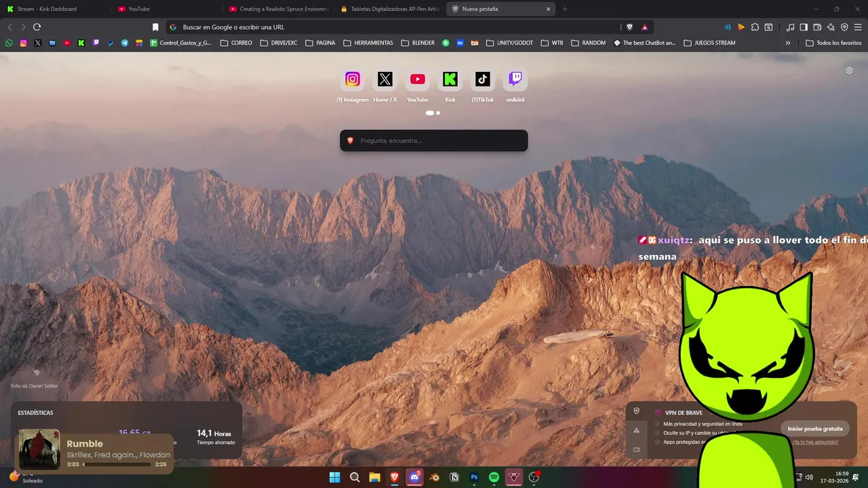Open the Brave Wallet icon

[817, 27]
